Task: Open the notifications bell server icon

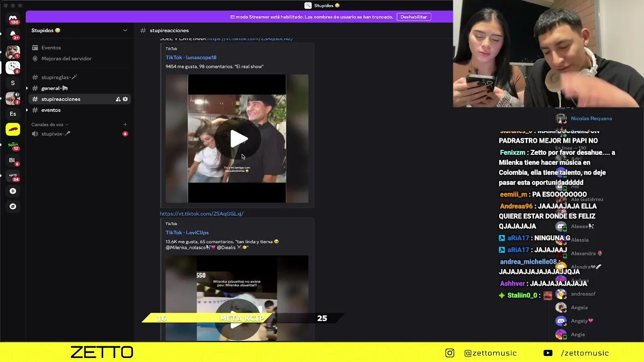Action: point(13,35)
